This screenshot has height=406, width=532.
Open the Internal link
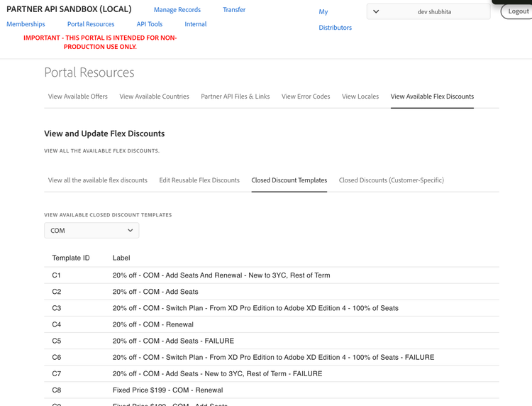tap(196, 24)
